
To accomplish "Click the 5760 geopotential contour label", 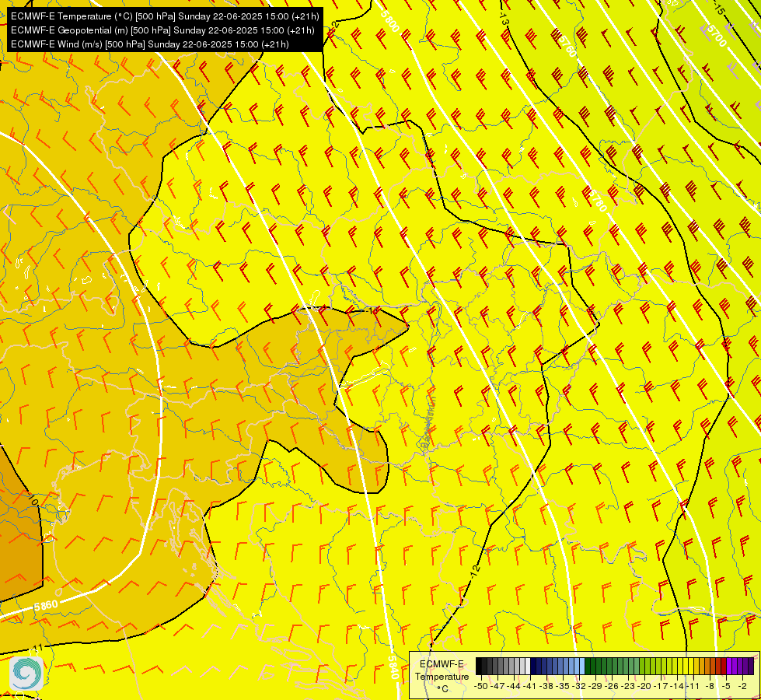I will pyautogui.click(x=567, y=46).
